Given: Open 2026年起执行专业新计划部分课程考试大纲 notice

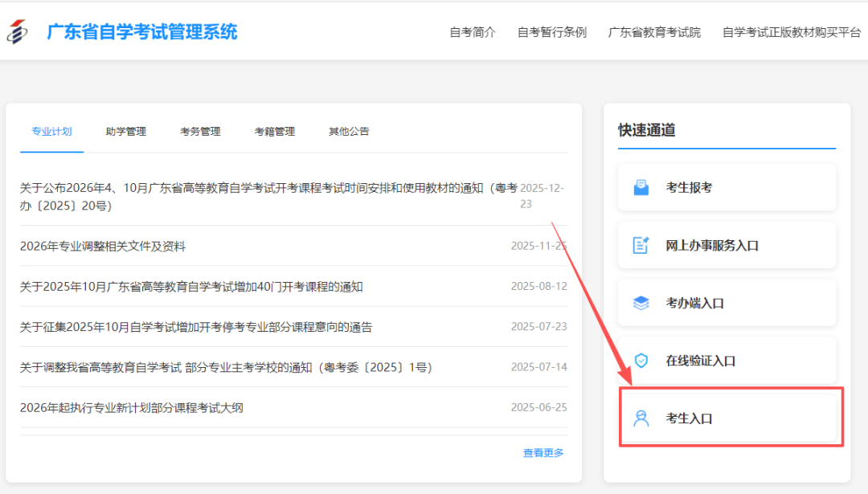Looking at the screenshot, I should [132, 408].
